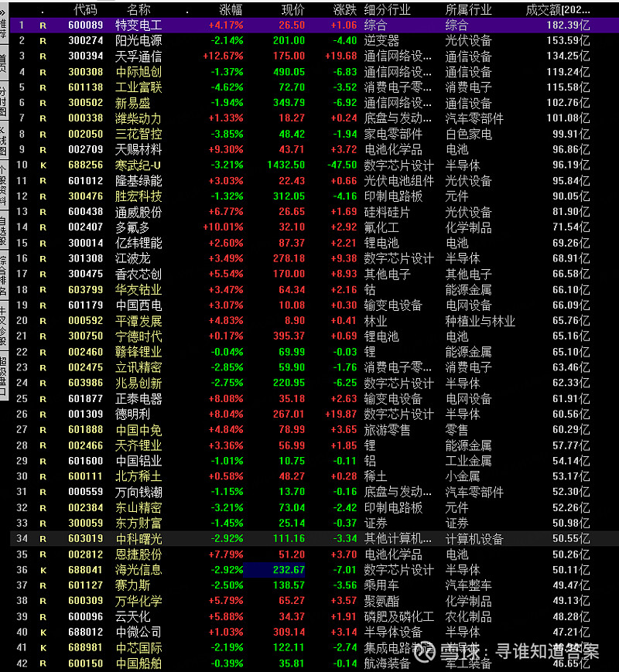
Task: Sort by the 名称 column header
Action: coord(139,9)
